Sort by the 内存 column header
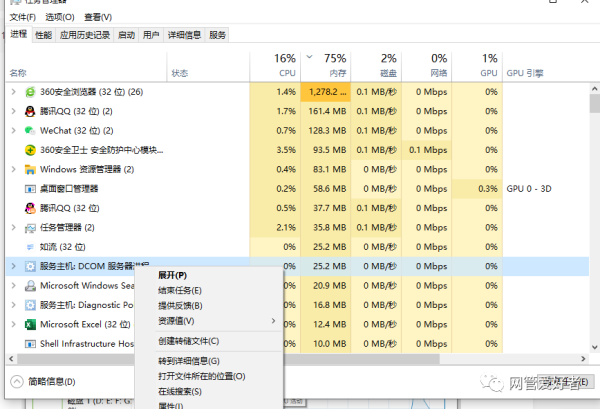Image resolution: width=600 pixels, height=409 pixels. (x=326, y=66)
